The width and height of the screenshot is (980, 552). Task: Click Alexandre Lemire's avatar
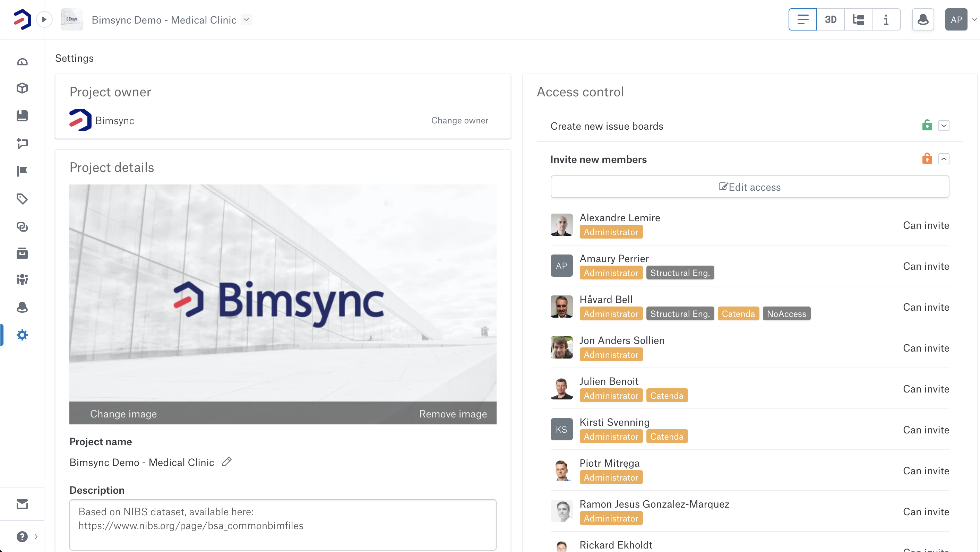pyautogui.click(x=561, y=224)
